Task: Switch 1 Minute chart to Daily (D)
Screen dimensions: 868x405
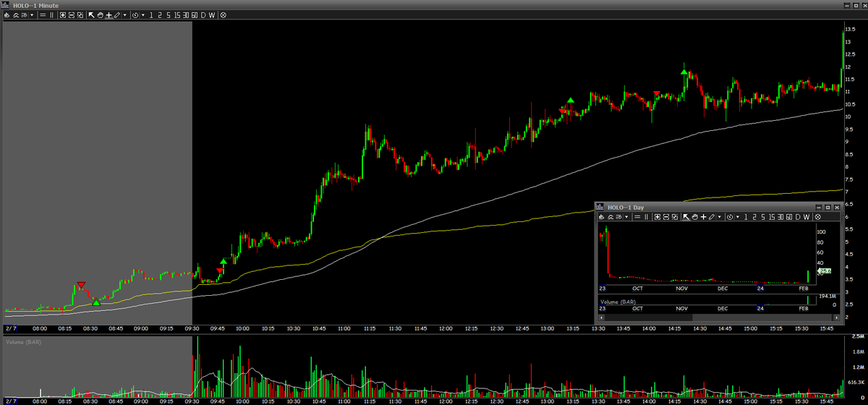Action: click(203, 14)
